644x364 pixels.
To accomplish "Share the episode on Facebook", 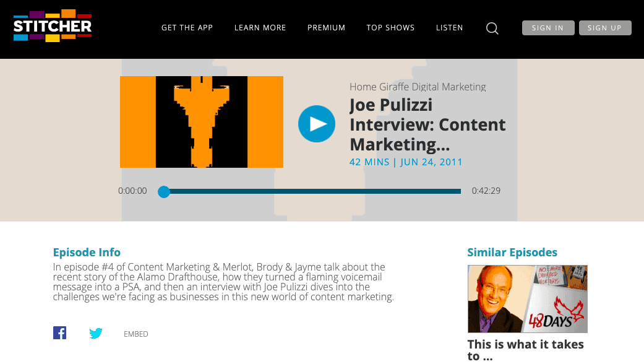I will [x=59, y=332].
